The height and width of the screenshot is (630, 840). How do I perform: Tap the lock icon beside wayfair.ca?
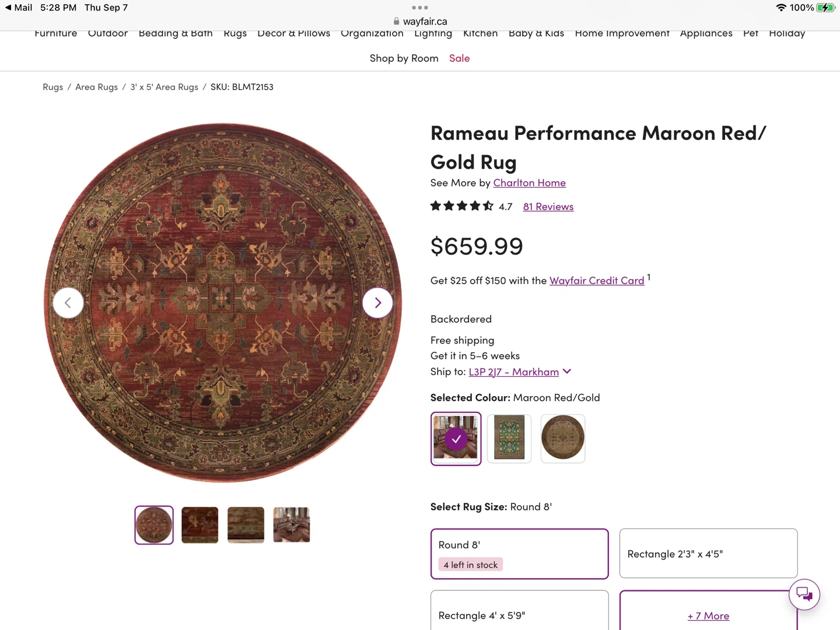click(x=397, y=22)
